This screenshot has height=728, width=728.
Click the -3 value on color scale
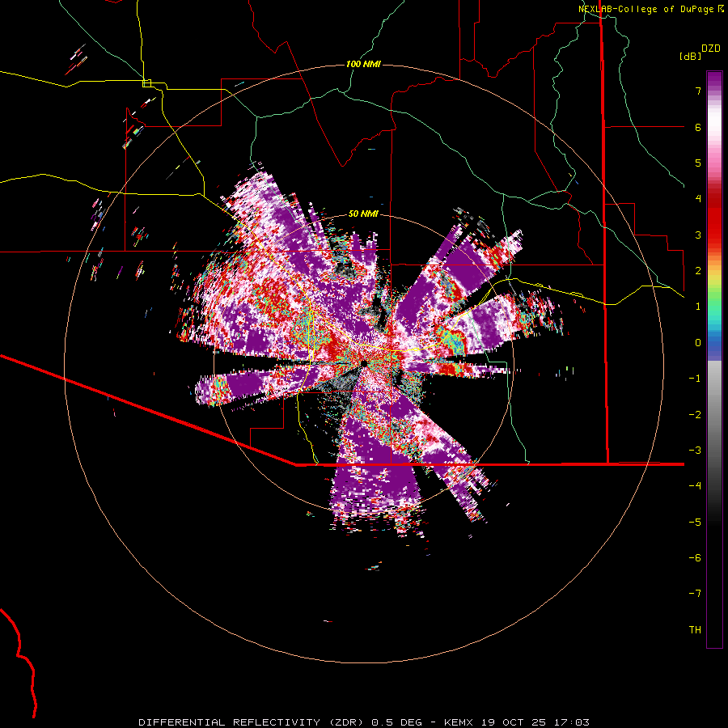[x=695, y=451]
